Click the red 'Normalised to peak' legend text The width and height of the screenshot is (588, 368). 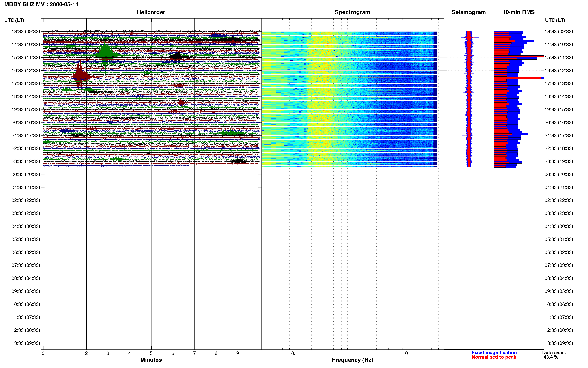coord(494,357)
